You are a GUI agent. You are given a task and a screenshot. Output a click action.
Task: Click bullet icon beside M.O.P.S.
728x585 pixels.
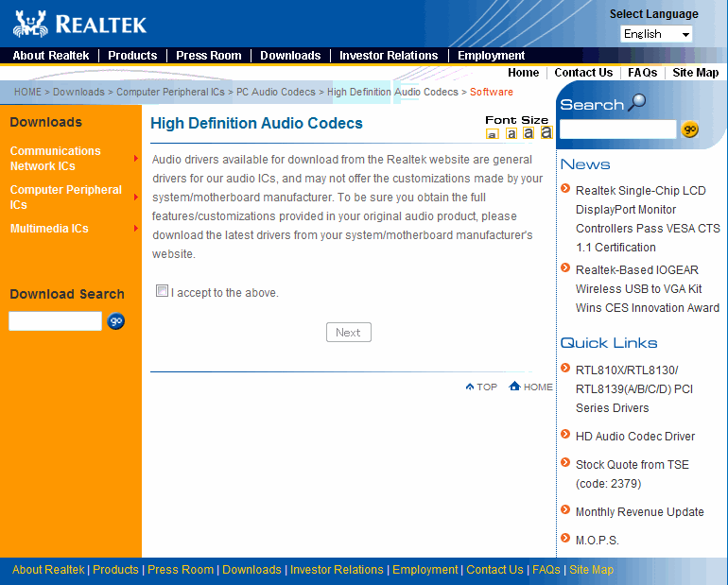(565, 538)
